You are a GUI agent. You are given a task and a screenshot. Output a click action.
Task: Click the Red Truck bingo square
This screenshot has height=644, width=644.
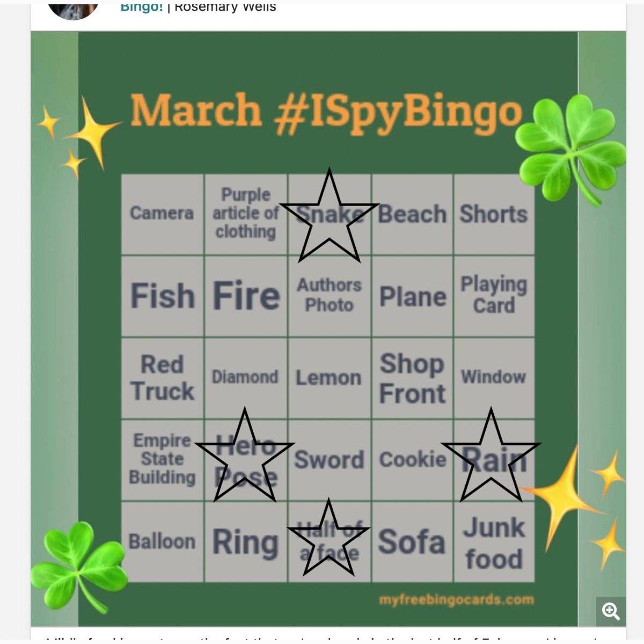[x=162, y=378]
